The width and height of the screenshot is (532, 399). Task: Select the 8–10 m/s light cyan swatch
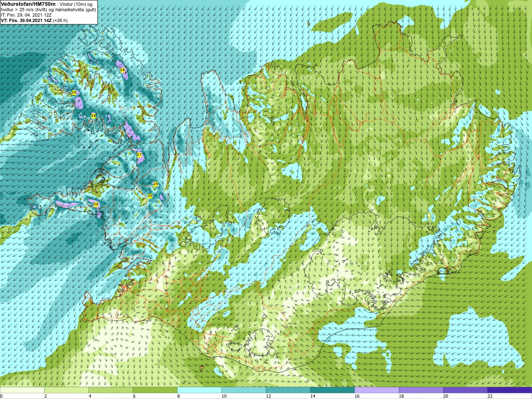(199, 390)
